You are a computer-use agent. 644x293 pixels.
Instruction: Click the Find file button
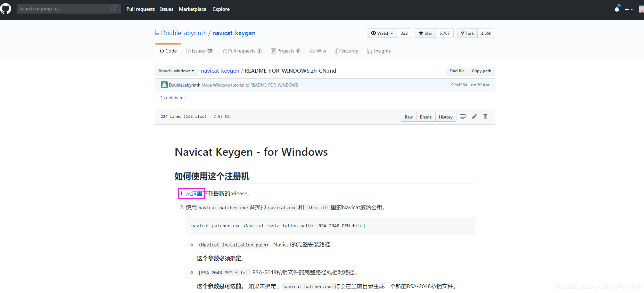(457, 71)
